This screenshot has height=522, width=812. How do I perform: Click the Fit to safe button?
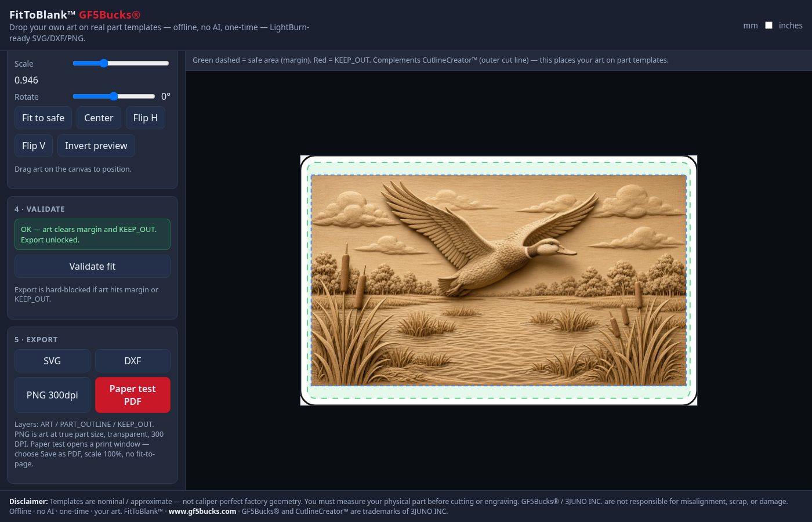(43, 118)
